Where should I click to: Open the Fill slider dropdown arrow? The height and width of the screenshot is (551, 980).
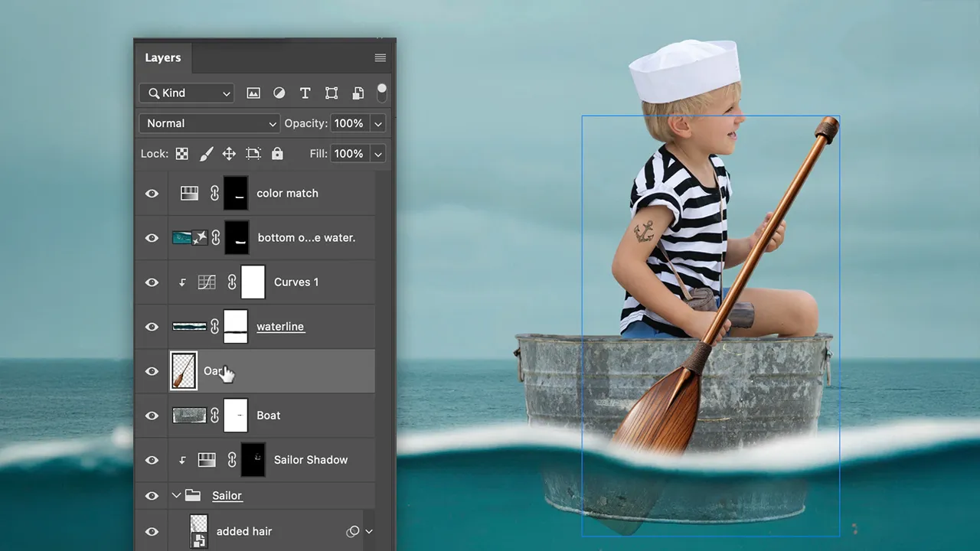pos(378,154)
